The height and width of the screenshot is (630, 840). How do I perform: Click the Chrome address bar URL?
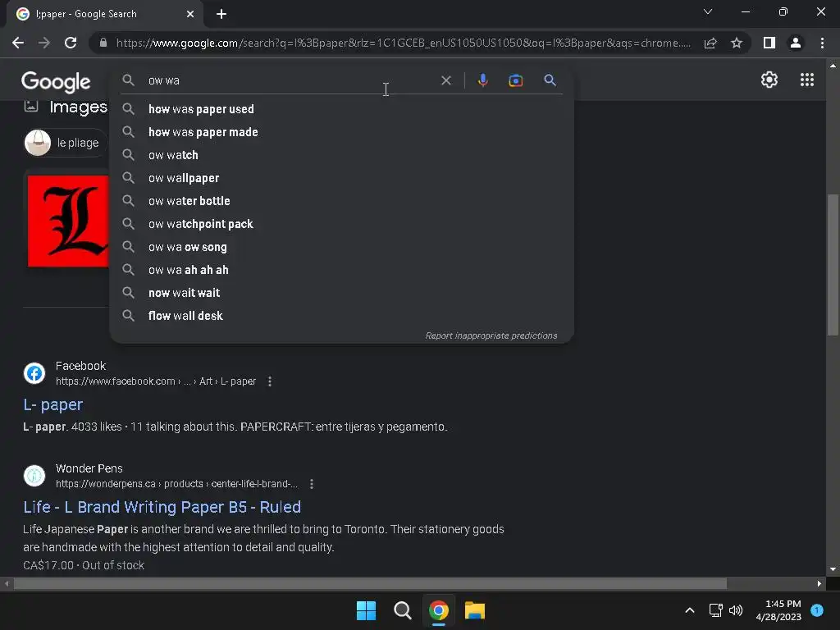(403, 43)
